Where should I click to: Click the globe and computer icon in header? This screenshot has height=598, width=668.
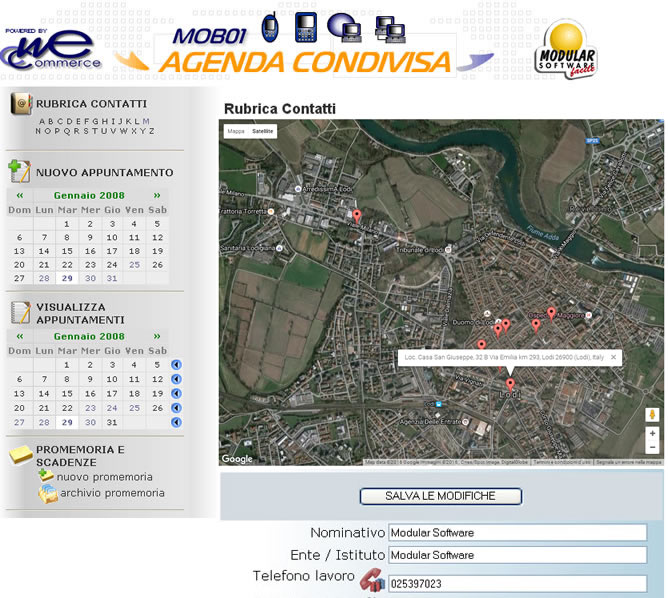(345, 28)
